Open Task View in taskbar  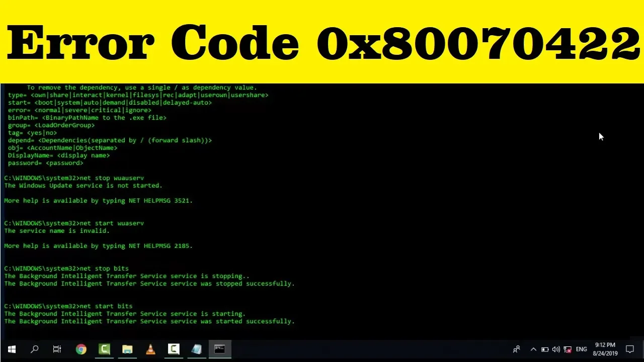57,349
